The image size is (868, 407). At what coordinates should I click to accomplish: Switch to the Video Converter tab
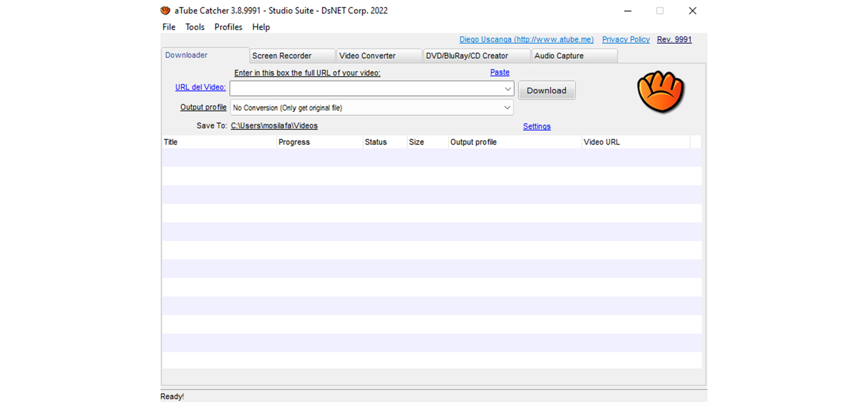(x=379, y=56)
